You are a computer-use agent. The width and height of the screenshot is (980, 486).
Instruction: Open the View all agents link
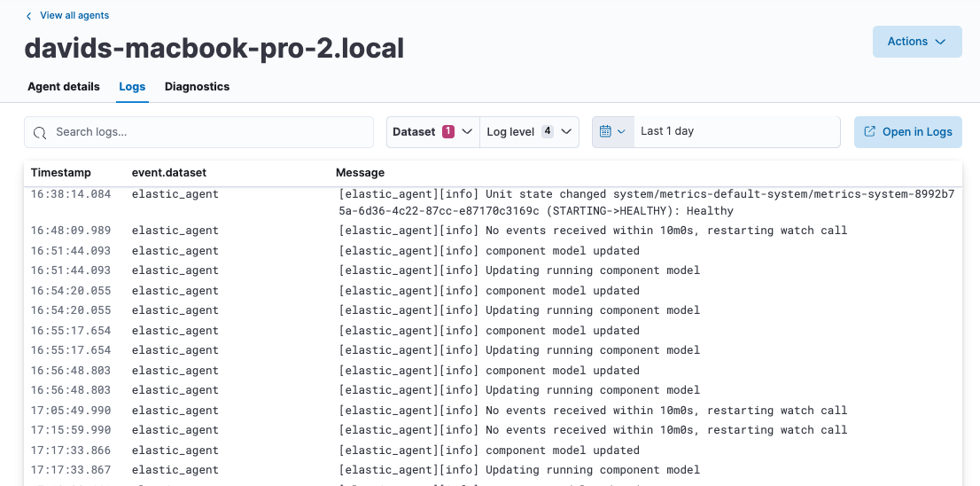point(74,16)
